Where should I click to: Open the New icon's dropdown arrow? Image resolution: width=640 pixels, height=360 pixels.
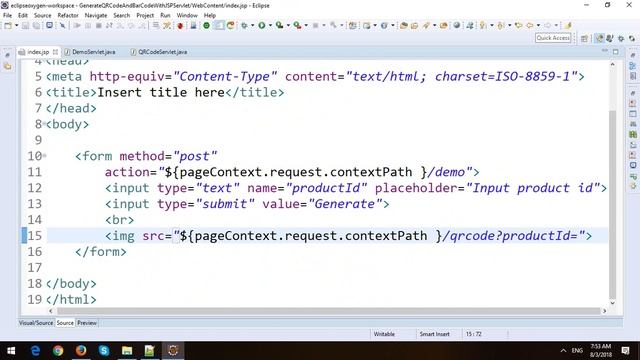17,26
